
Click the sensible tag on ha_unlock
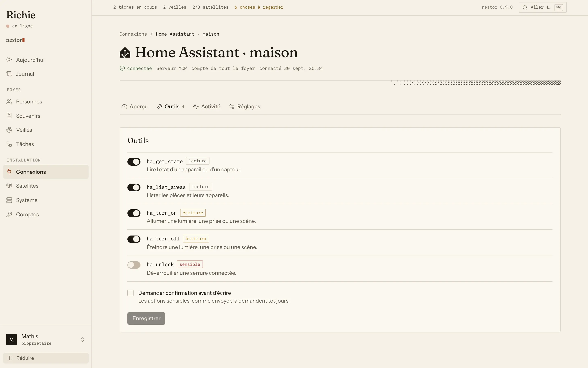click(190, 264)
